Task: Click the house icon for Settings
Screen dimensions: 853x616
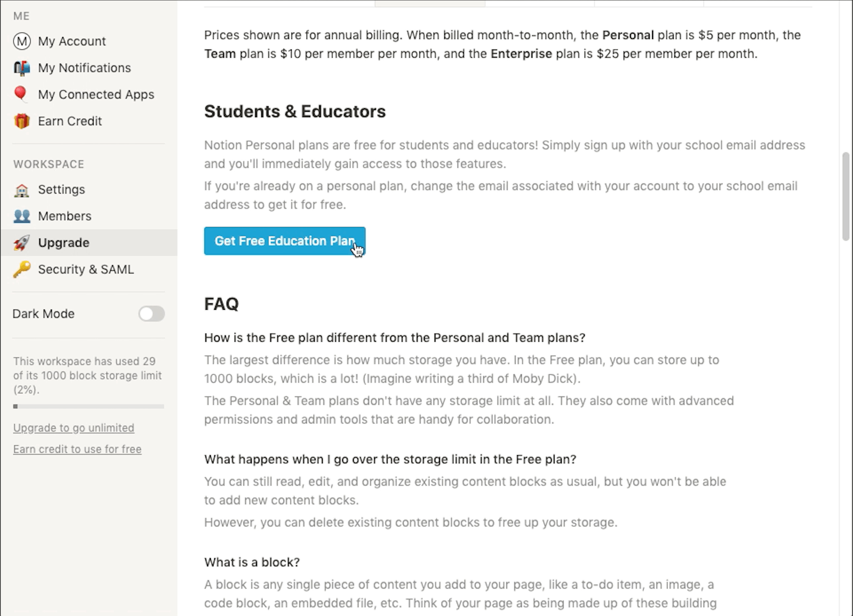Action: click(x=22, y=190)
